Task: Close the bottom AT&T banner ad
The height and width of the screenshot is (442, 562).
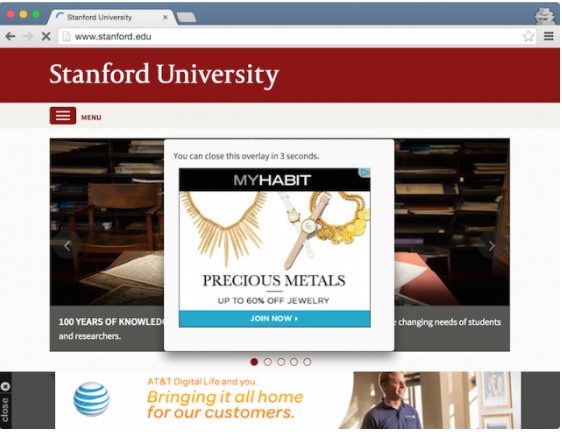Action: click(x=5, y=386)
